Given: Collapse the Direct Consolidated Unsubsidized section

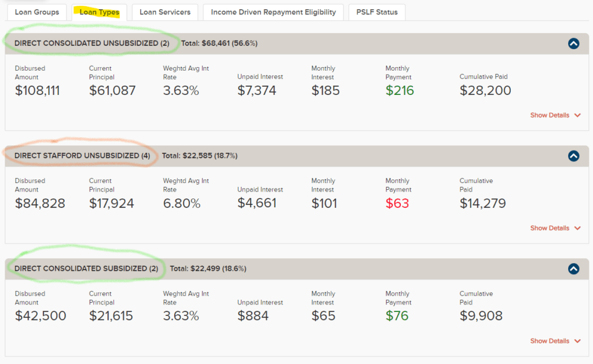Looking at the screenshot, I should coord(573,43).
